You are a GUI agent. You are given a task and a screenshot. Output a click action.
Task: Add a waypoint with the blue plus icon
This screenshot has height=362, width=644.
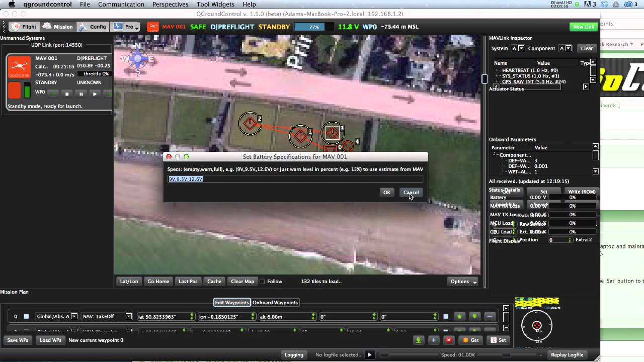433,340
